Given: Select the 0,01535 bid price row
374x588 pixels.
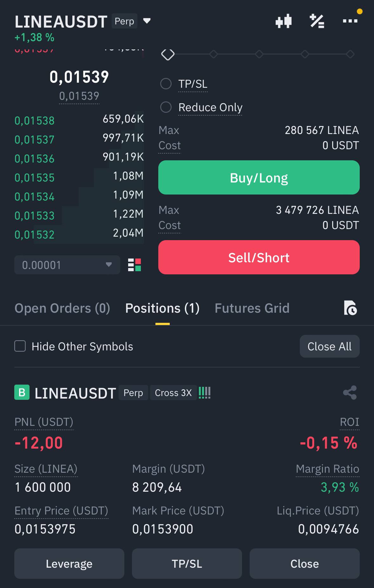Looking at the screenshot, I should click(79, 177).
